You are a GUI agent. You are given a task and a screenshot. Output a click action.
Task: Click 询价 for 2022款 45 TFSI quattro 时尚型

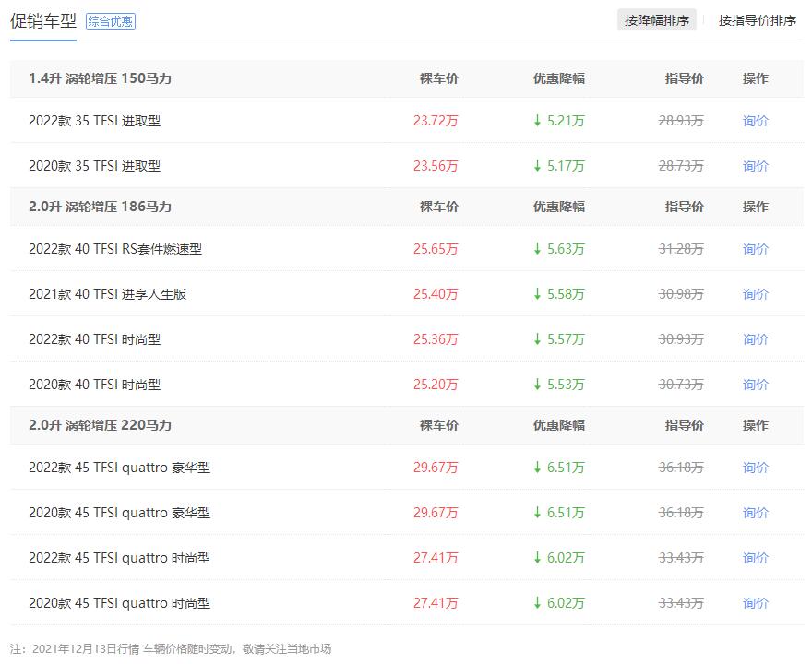[756, 558]
